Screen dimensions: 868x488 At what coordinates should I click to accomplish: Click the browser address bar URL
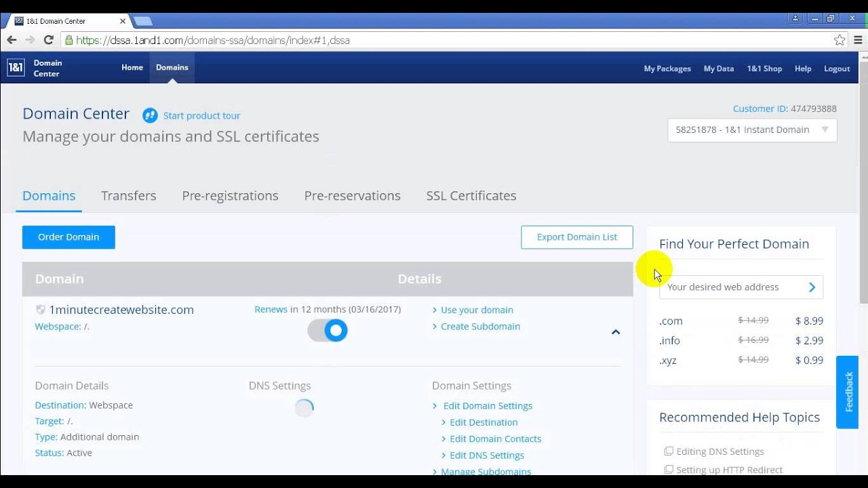click(213, 40)
